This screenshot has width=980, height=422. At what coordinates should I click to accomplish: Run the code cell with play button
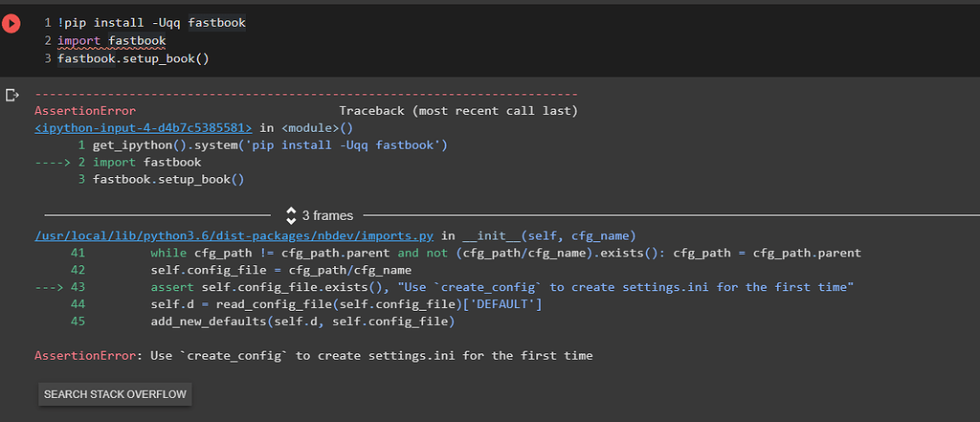click(x=11, y=22)
